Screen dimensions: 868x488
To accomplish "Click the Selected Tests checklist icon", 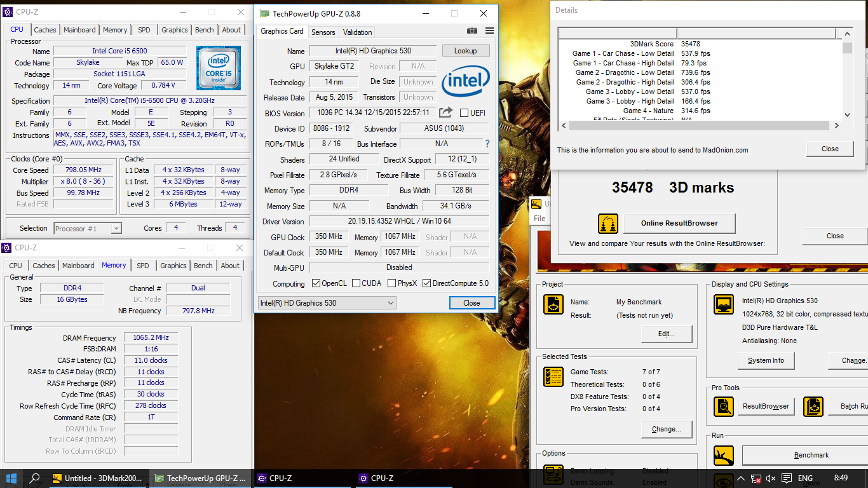I will coord(553,377).
